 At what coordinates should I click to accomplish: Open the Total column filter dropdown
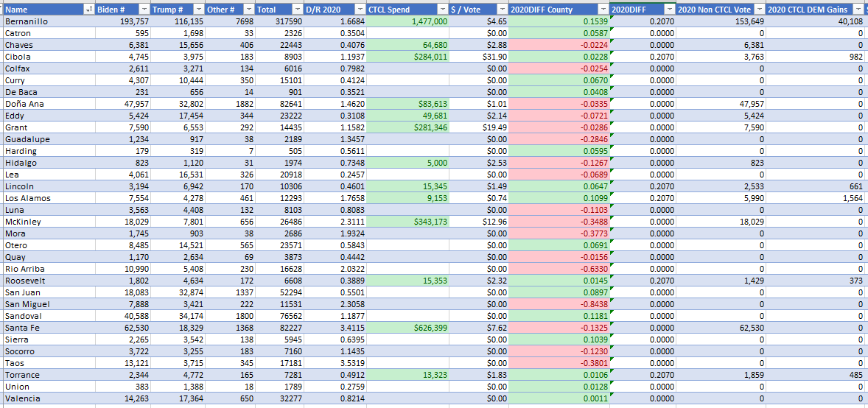point(298,10)
